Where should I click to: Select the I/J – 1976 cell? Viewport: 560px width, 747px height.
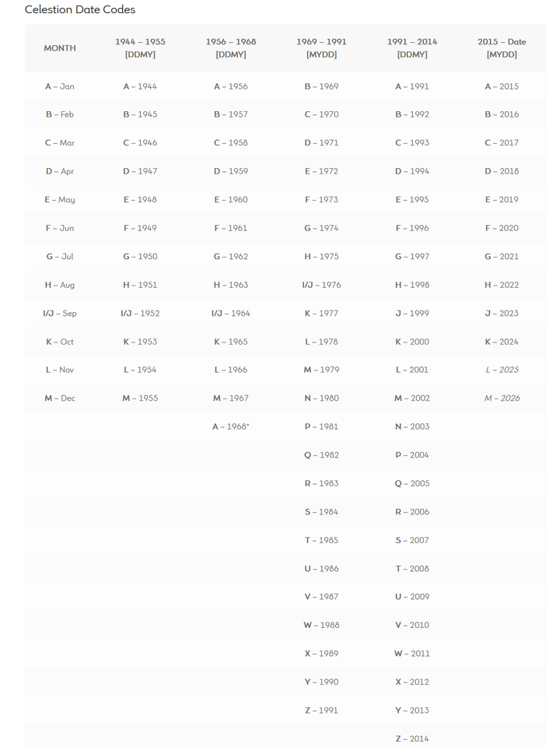coord(321,285)
